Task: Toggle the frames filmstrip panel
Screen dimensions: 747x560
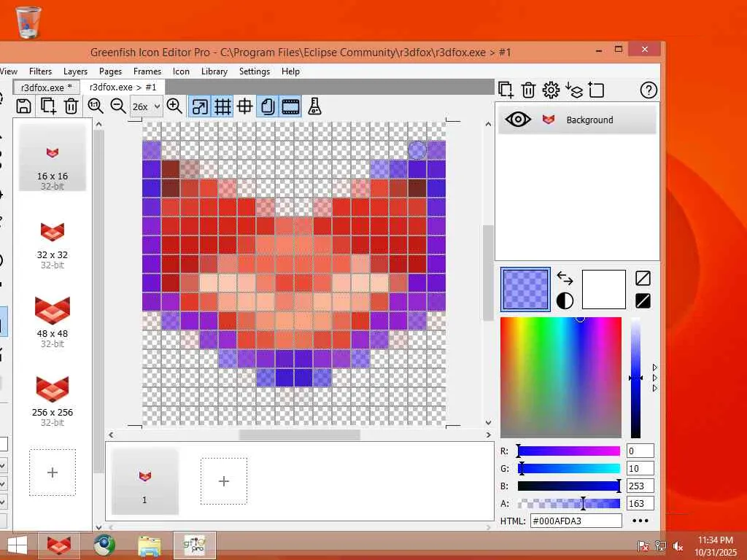Action: point(290,106)
